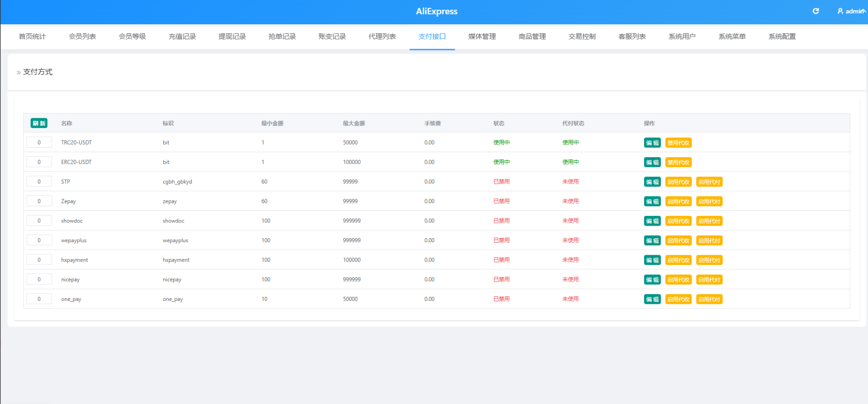Click 启用代收 for the wepayplus row
This screenshot has height=404, width=868.
(x=679, y=241)
